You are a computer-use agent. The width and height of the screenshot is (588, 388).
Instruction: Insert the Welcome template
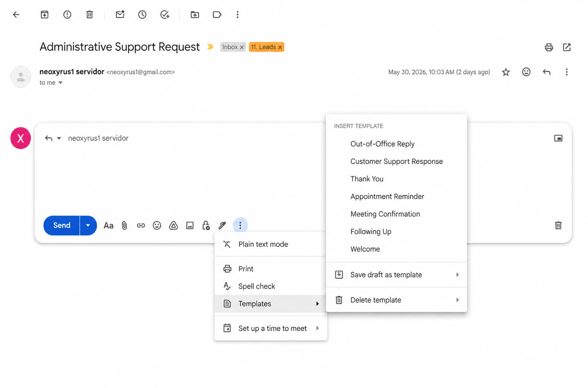396,249
